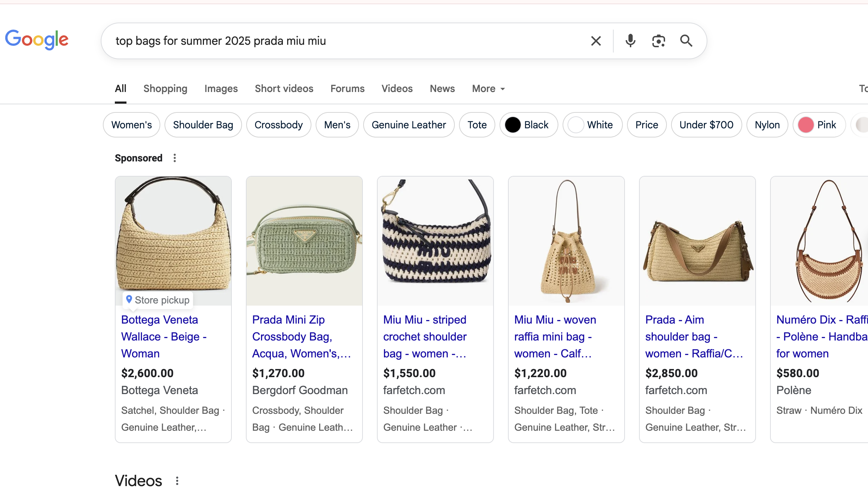The height and width of the screenshot is (497, 868).
Task: Click the Polène seller name
Action: (794, 390)
